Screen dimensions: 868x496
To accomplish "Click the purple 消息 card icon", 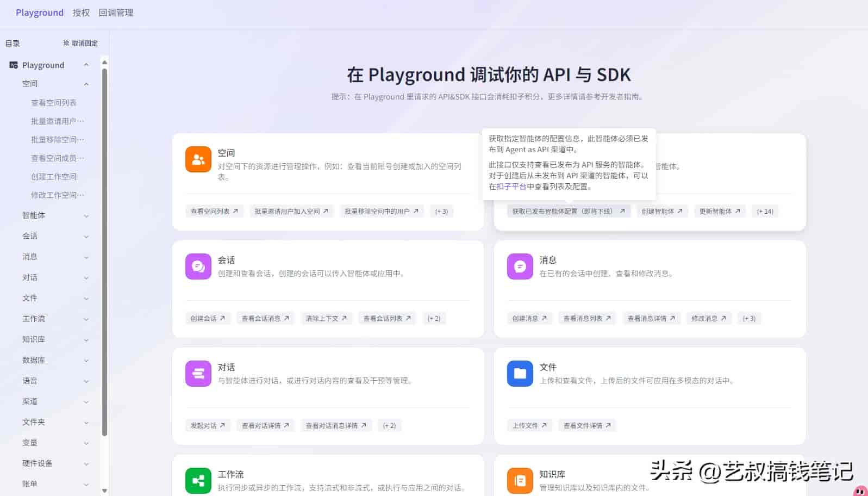I will click(x=520, y=266).
